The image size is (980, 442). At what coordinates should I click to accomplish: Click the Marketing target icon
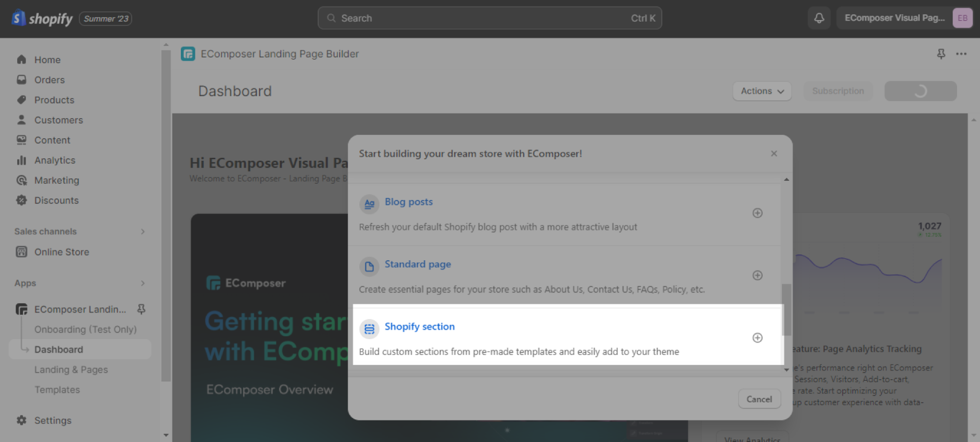(21, 180)
